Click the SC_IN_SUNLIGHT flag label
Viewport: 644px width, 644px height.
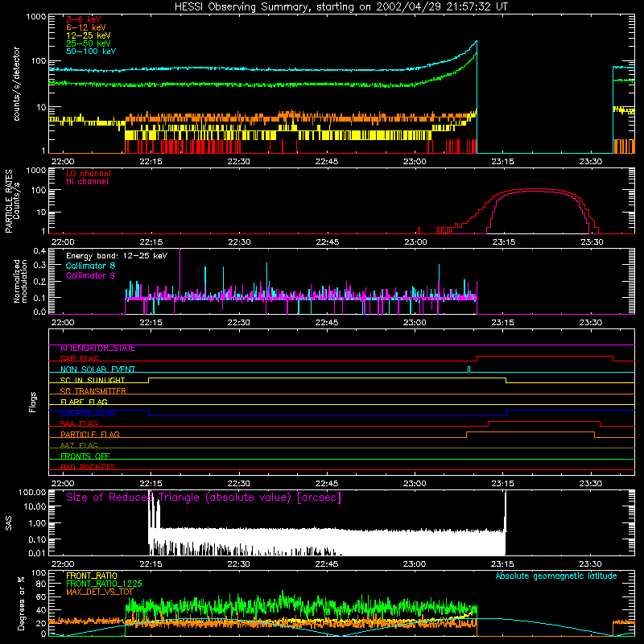coord(93,380)
